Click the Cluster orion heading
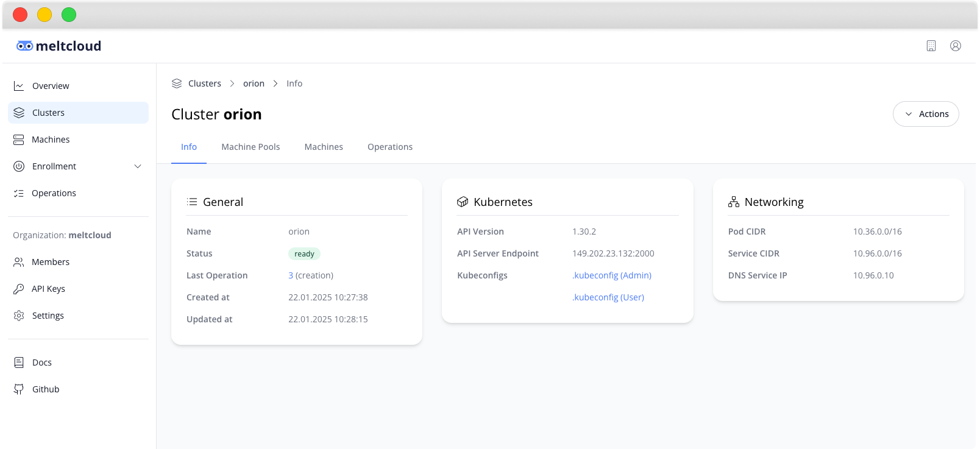This screenshot has height=449, width=980. click(x=216, y=115)
